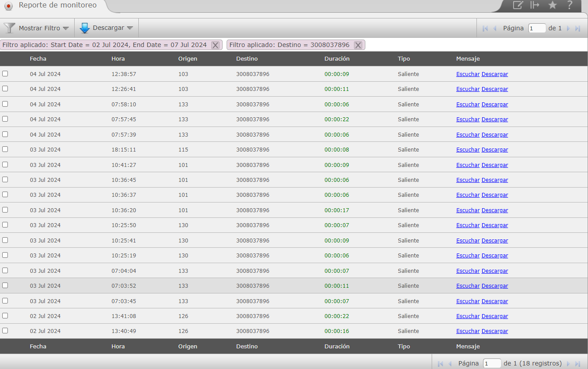
Task: Click the Duración column header at top
Action: point(337,59)
